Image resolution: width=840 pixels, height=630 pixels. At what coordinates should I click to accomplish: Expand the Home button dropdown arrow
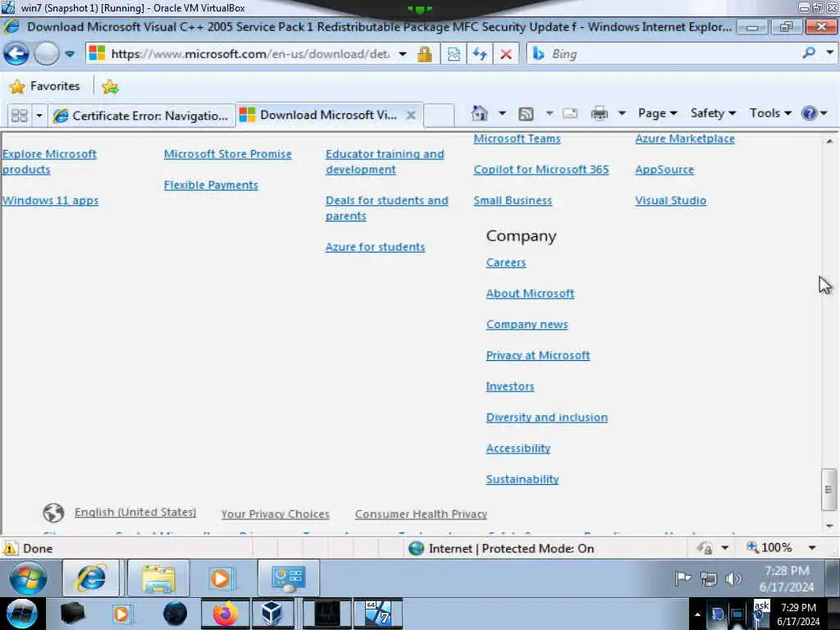[502, 113]
